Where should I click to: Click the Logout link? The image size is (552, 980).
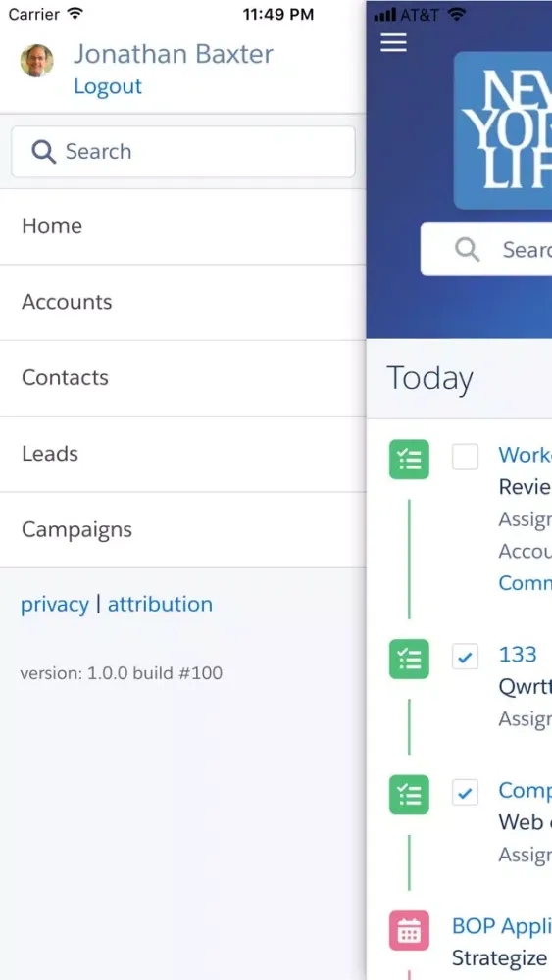pos(108,86)
